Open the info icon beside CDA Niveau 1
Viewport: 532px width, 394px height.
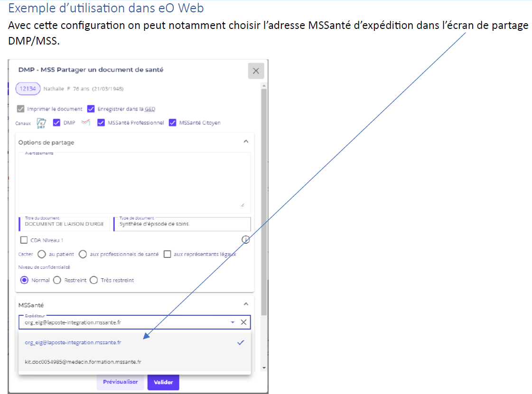click(245, 239)
